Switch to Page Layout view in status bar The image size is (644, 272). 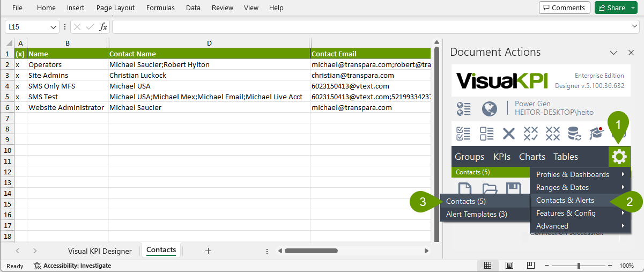(x=509, y=266)
